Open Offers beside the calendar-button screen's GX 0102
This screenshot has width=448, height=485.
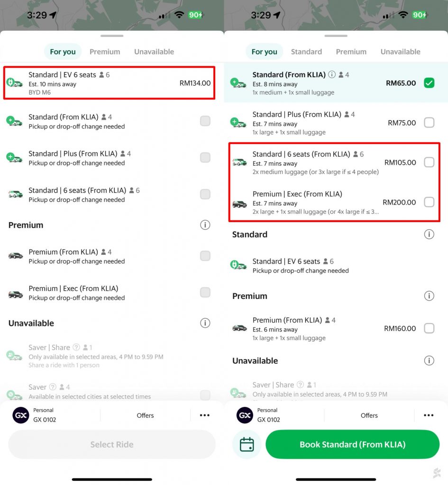[x=369, y=415]
